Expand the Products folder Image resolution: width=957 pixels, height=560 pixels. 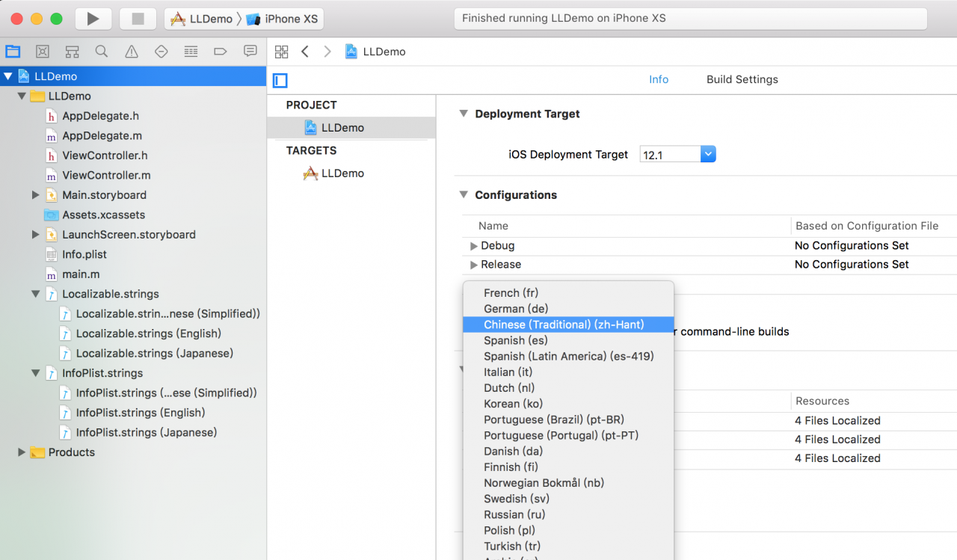tap(22, 452)
